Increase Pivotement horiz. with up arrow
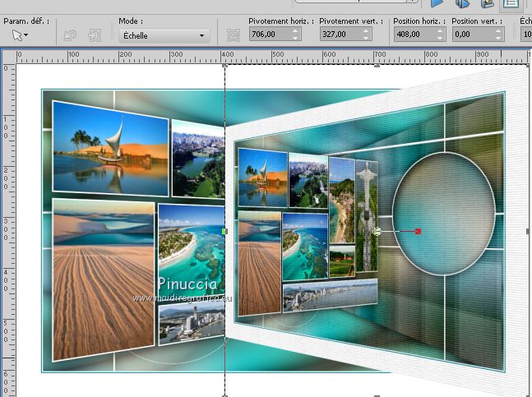Screen dimensions: 532x397 coord(296,31)
